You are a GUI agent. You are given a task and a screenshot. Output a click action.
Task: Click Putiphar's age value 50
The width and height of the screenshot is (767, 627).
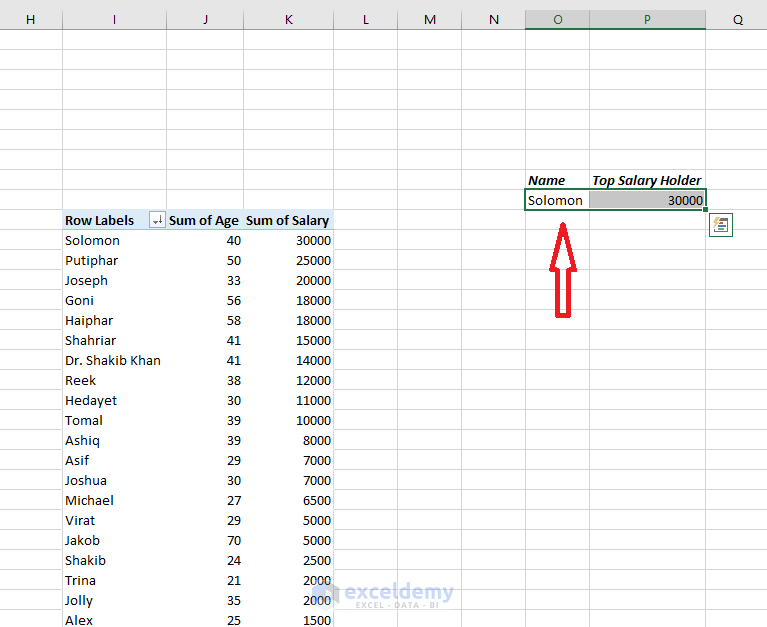(x=205, y=260)
